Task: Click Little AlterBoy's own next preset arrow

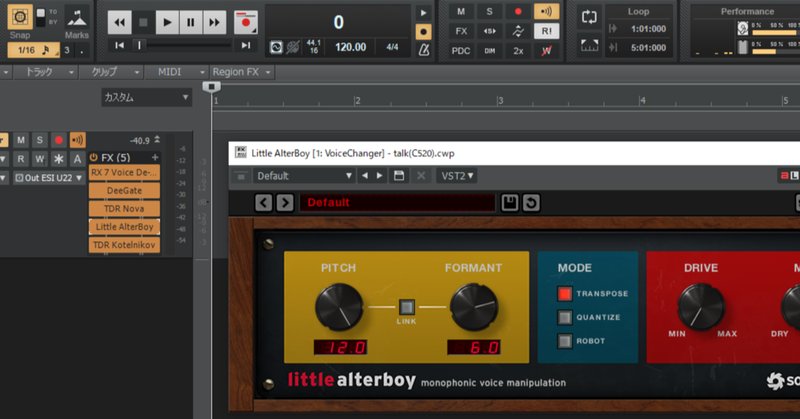Action: (x=285, y=203)
